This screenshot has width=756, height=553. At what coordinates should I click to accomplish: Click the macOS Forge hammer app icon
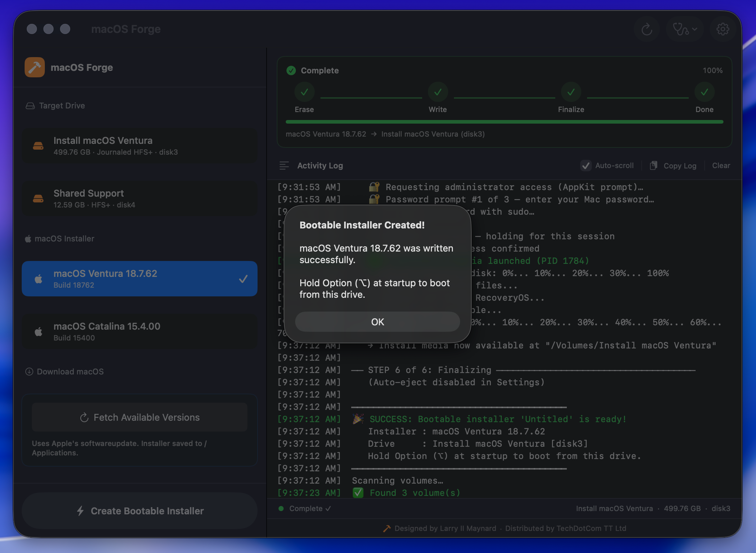click(35, 67)
